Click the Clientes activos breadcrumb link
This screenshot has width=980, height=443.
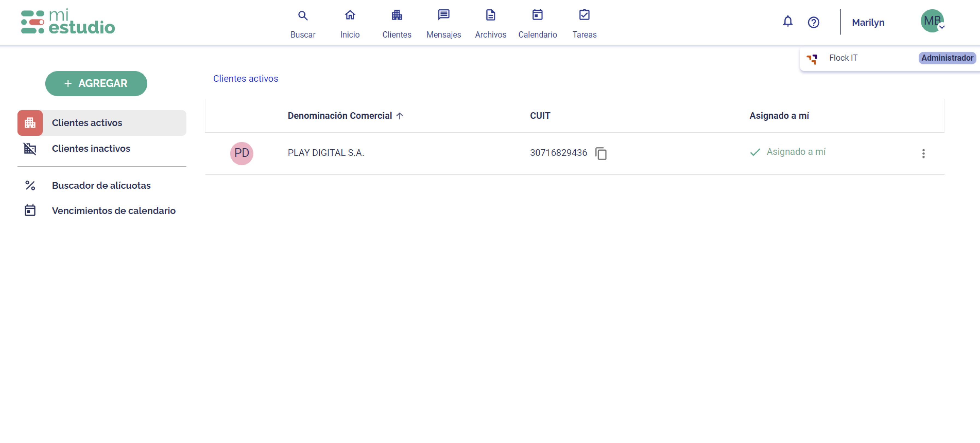pyautogui.click(x=245, y=79)
